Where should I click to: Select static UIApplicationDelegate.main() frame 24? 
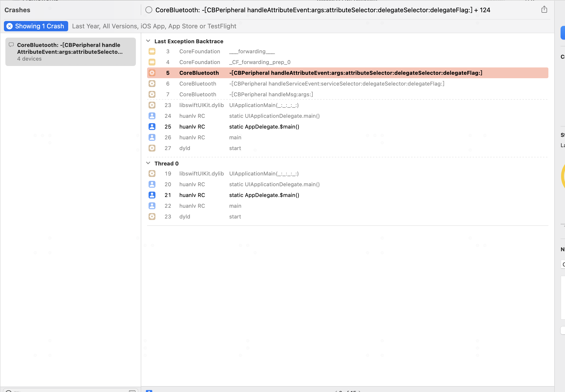274,116
